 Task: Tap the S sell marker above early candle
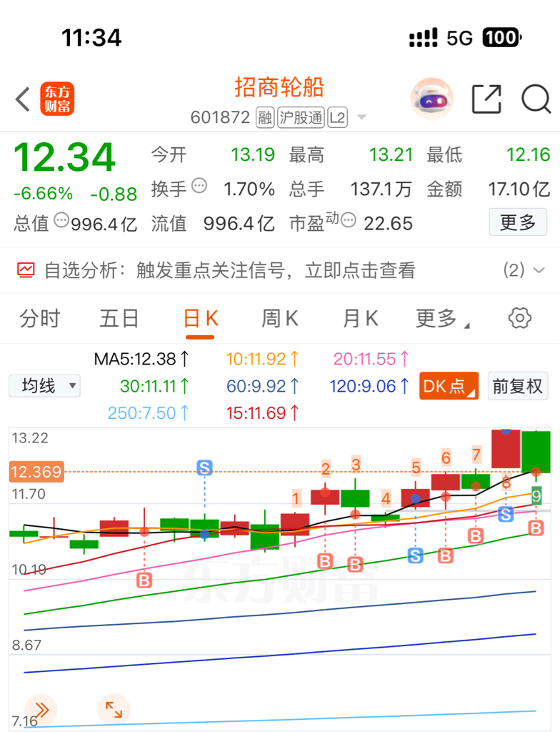(x=204, y=468)
